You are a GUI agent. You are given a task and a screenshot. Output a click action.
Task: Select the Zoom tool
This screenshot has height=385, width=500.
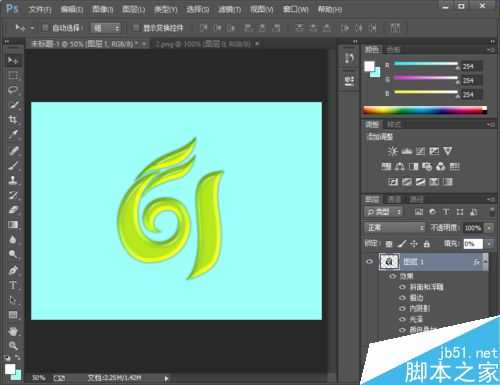tap(13, 345)
